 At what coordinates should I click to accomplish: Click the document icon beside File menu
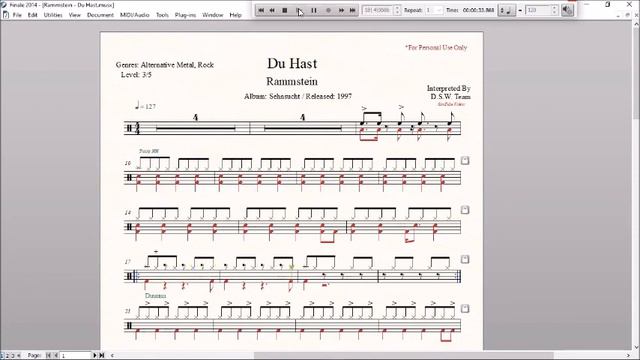[6, 15]
